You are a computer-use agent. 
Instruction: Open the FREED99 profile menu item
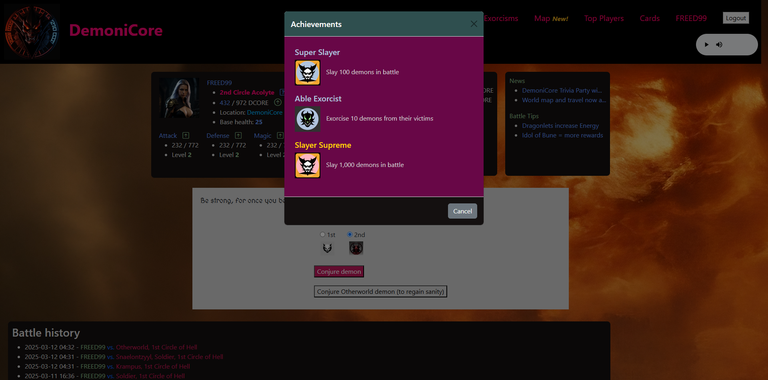pos(691,19)
